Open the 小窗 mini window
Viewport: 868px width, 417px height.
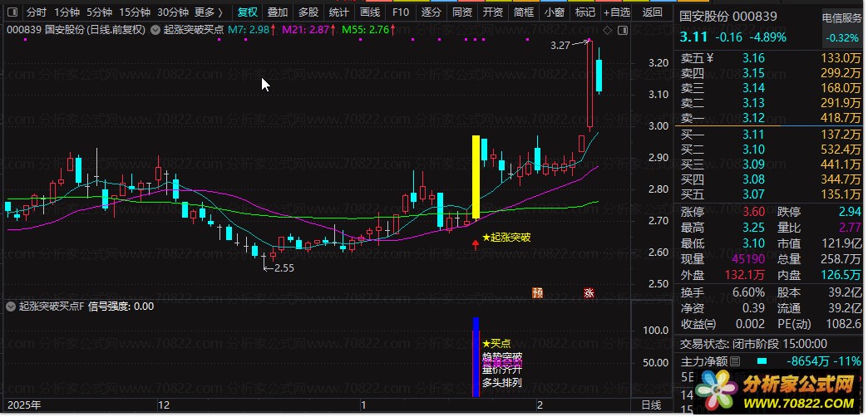tap(554, 12)
